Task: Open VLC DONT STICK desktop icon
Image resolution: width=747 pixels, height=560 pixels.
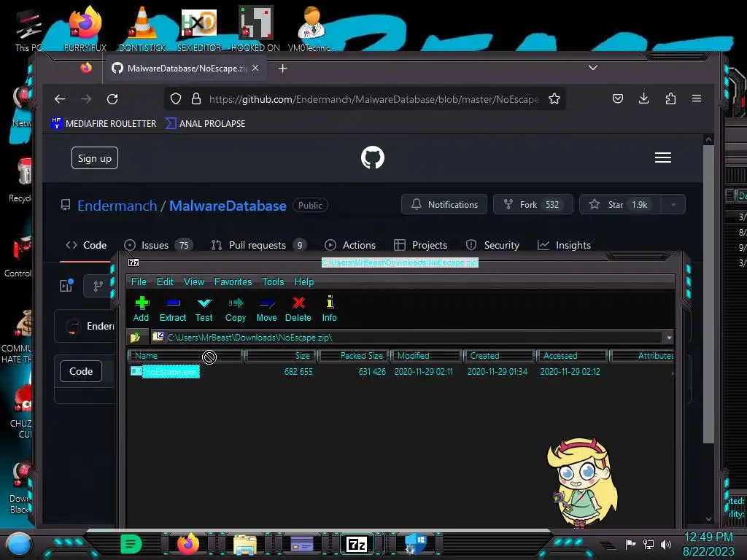Action: 142,28
